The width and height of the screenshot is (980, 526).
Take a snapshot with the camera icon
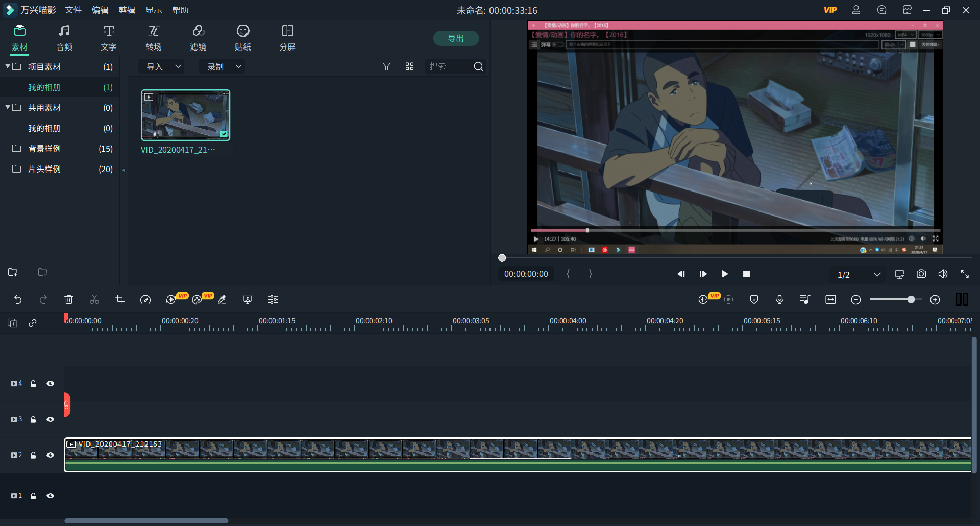921,274
